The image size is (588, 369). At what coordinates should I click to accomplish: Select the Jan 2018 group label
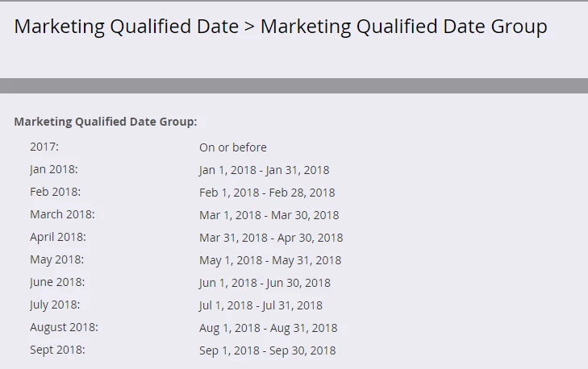pos(53,169)
